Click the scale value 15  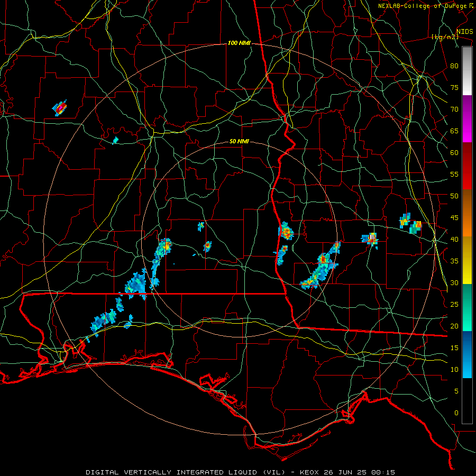[x=454, y=348]
